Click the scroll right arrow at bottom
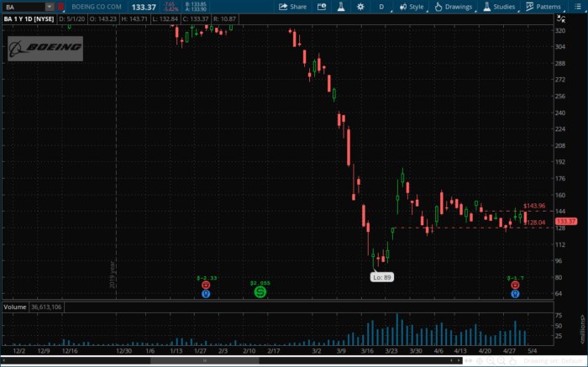The image size is (588, 367). [459, 360]
